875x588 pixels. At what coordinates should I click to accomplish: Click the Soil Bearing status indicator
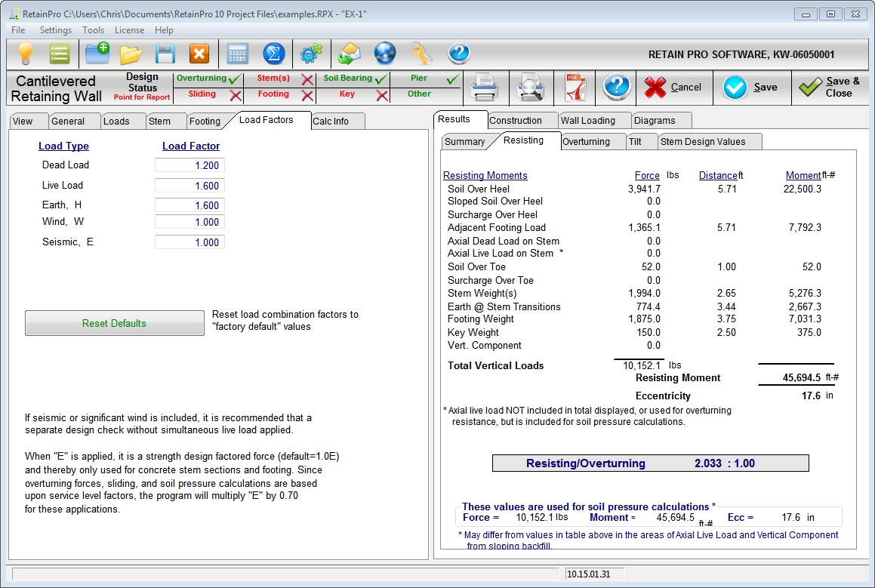click(353, 79)
